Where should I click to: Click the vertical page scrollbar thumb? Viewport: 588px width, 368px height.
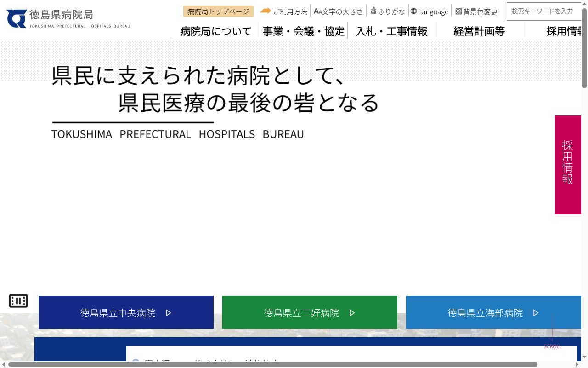tap(585, 48)
